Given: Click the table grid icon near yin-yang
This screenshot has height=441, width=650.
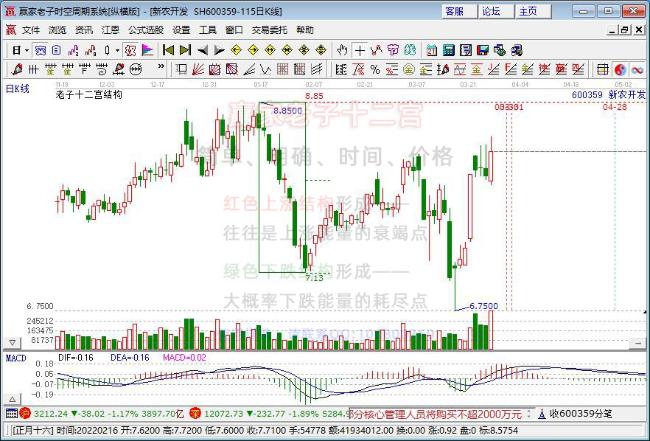Looking at the screenshot, I should 603,69.
